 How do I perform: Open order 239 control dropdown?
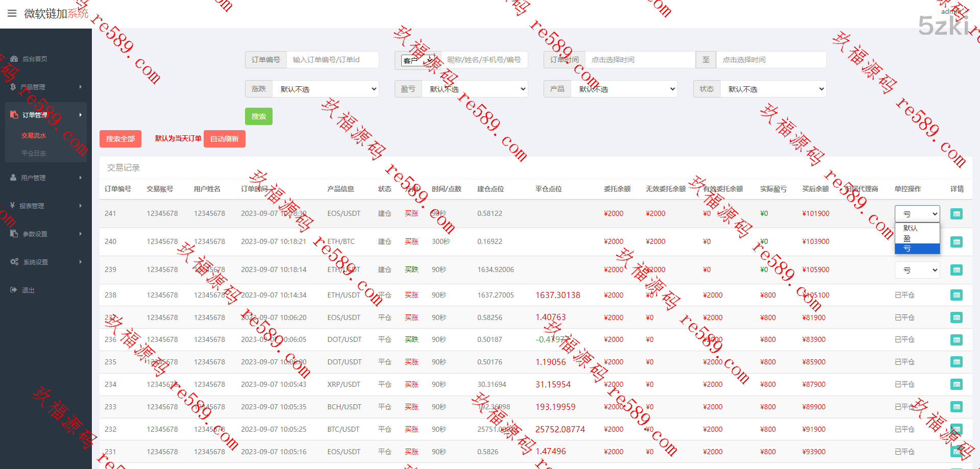917,270
